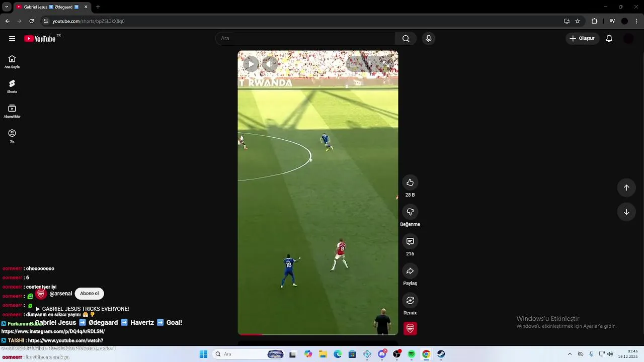
Task: Go forward in browser history
Action: [x=20, y=21]
